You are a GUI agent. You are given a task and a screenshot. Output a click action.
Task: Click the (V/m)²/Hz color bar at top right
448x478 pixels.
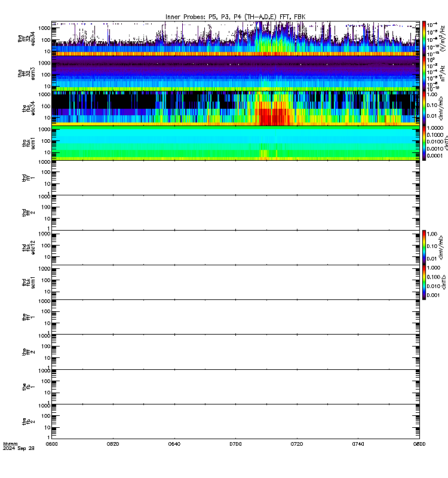coord(424,38)
